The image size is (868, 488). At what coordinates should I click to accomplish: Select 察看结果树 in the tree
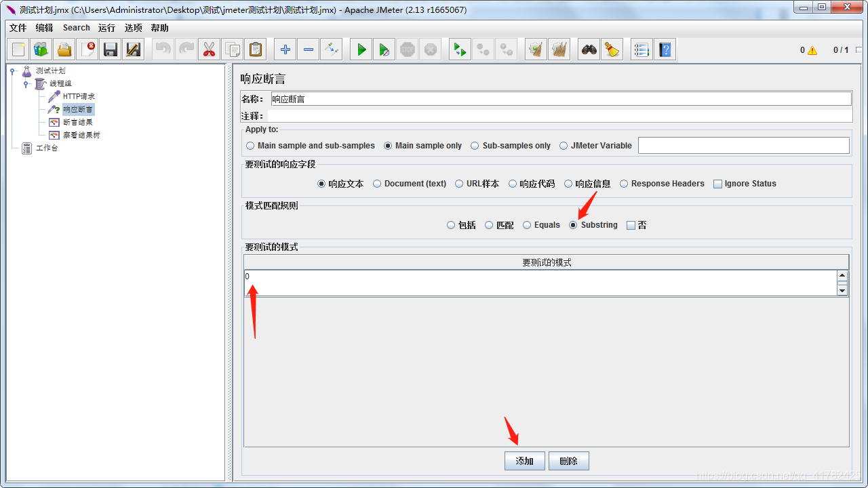point(81,136)
